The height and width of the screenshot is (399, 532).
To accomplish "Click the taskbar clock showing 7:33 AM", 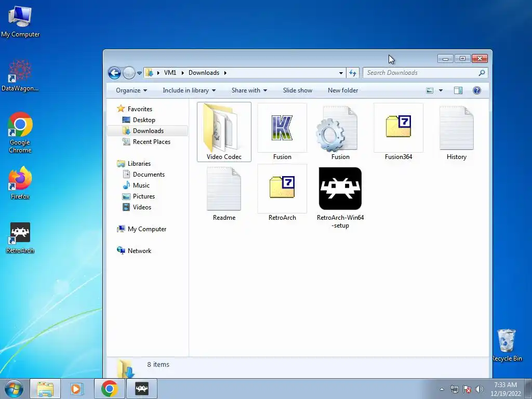I will click(x=506, y=389).
